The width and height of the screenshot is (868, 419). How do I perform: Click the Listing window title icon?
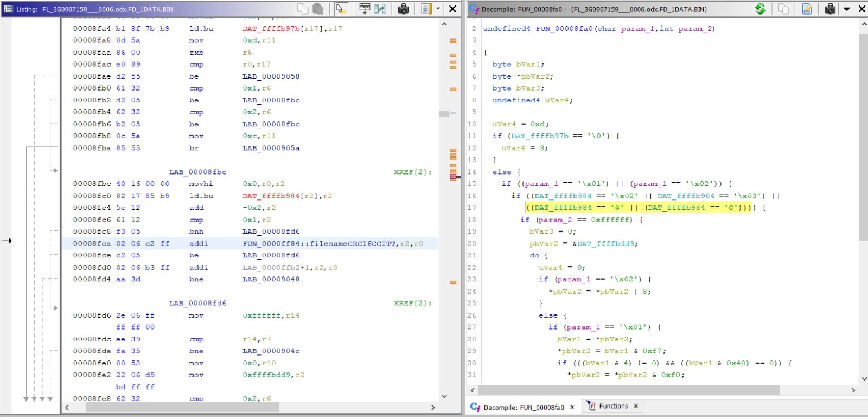pos(8,9)
